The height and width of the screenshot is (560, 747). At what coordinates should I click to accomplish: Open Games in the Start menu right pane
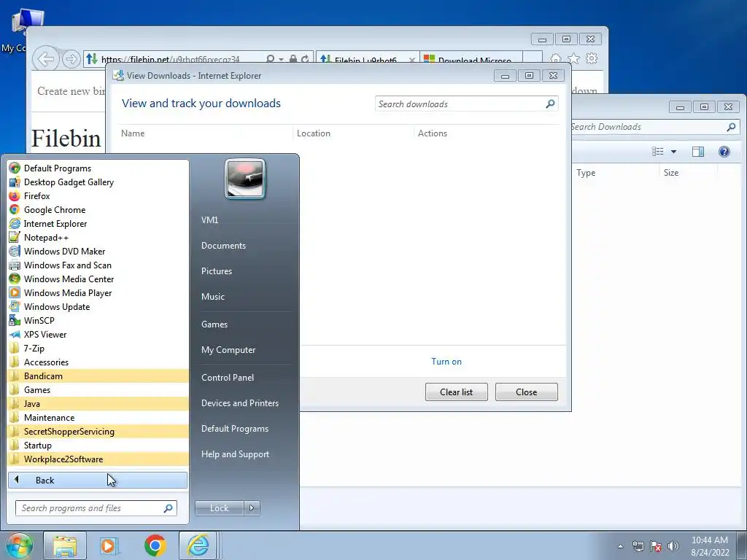(214, 324)
